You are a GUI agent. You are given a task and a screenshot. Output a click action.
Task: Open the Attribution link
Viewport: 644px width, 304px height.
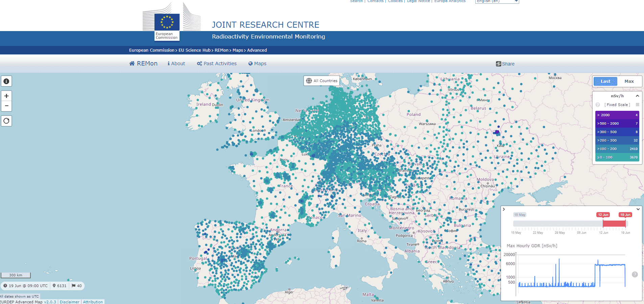(x=93, y=302)
